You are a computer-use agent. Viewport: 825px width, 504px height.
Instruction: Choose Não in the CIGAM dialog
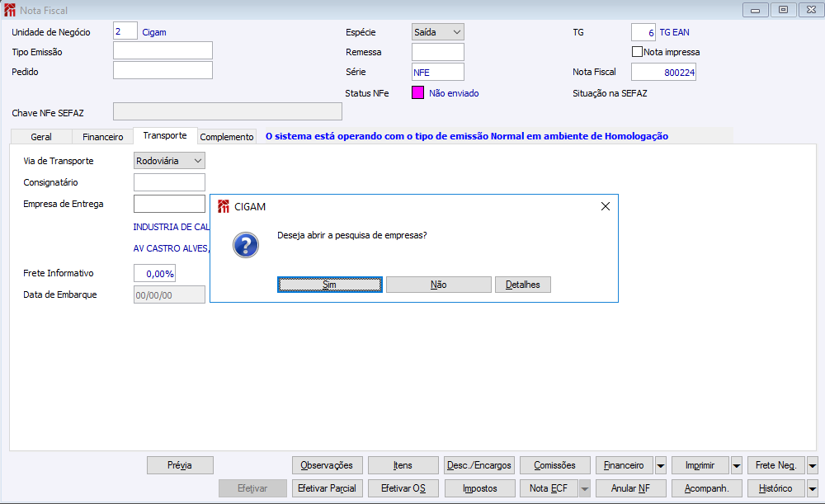pos(439,285)
